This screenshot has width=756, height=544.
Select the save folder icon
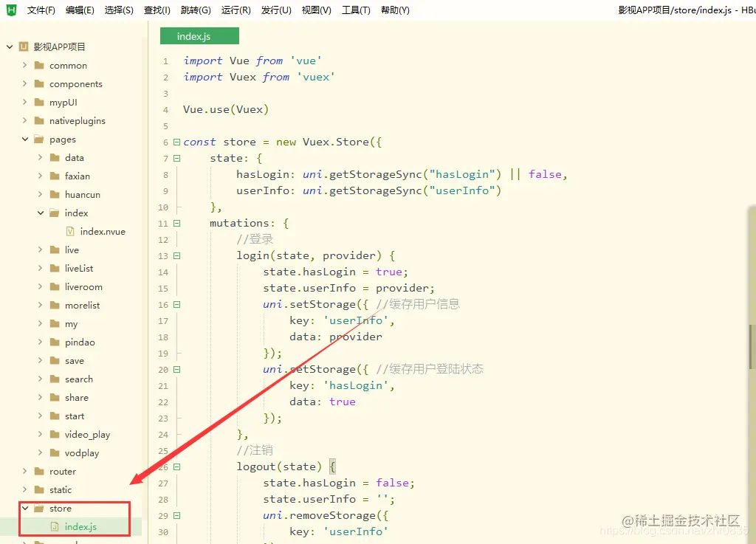[55, 360]
